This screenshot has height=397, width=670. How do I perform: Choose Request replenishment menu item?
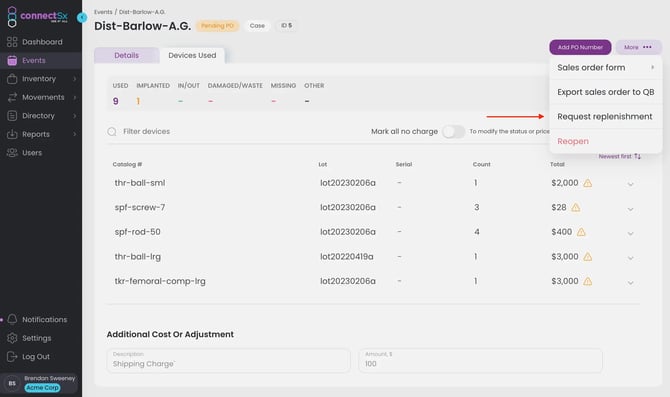point(605,117)
